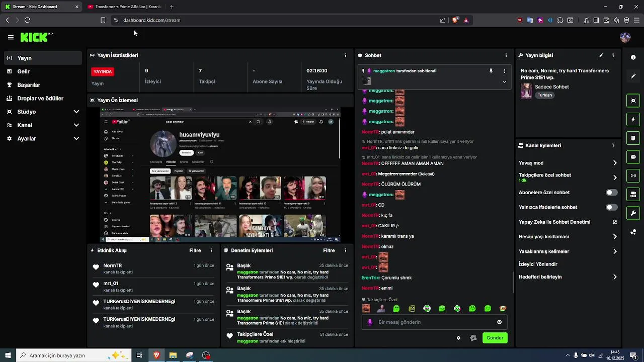Go to Gelir in the left sidebar
644x362 pixels.
(x=42, y=71)
